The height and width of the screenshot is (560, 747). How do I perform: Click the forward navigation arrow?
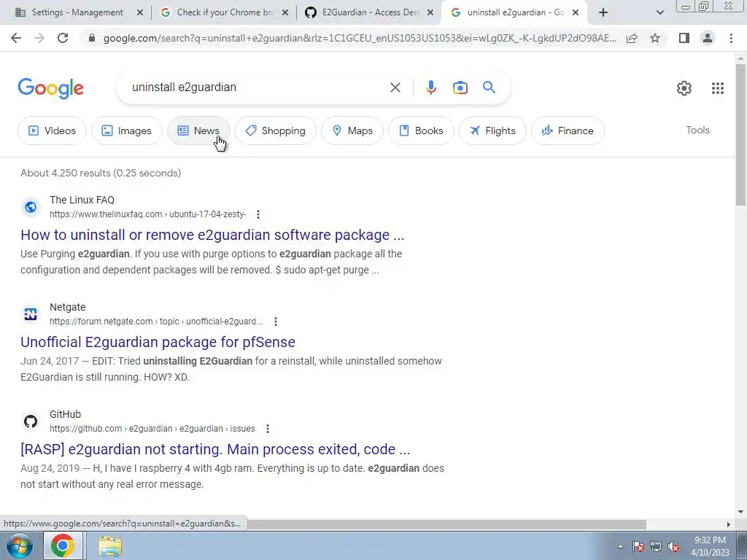(39, 38)
